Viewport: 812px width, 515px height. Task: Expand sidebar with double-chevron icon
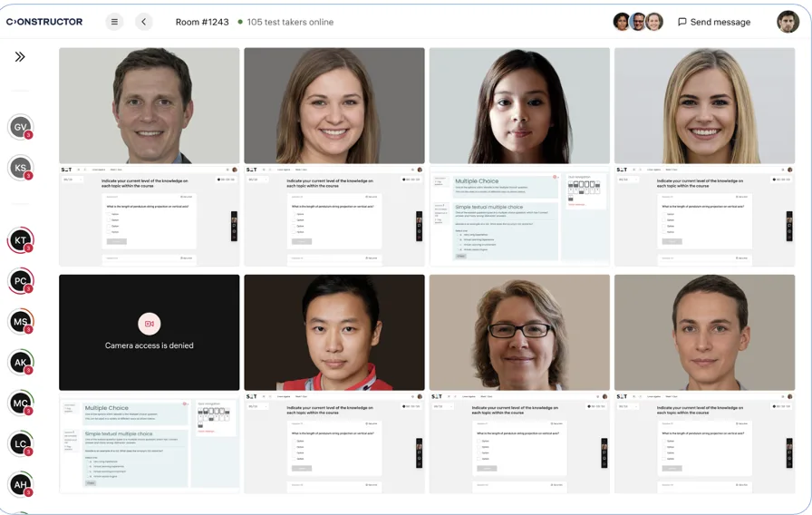pos(20,57)
